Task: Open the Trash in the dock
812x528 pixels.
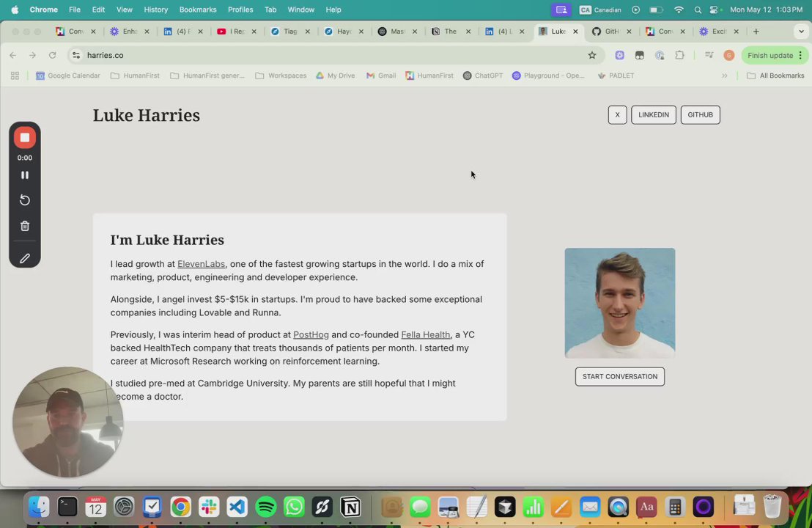Action: coord(772,507)
